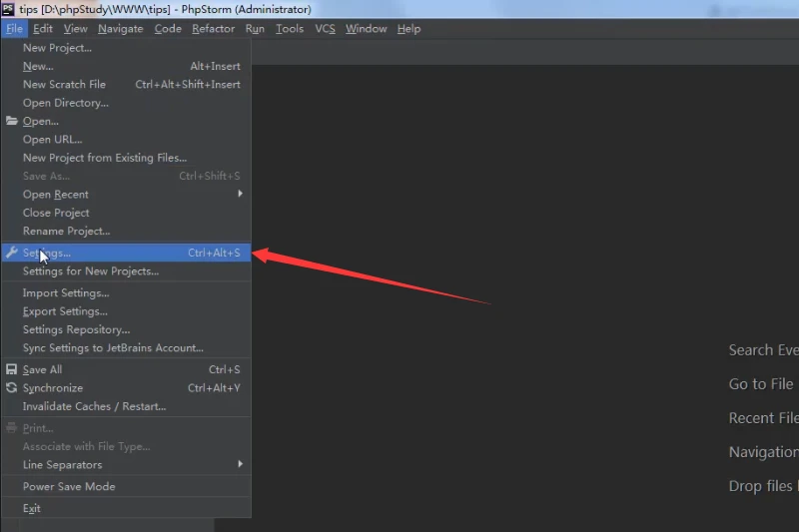
Task: Open the View menu
Action: click(x=76, y=29)
